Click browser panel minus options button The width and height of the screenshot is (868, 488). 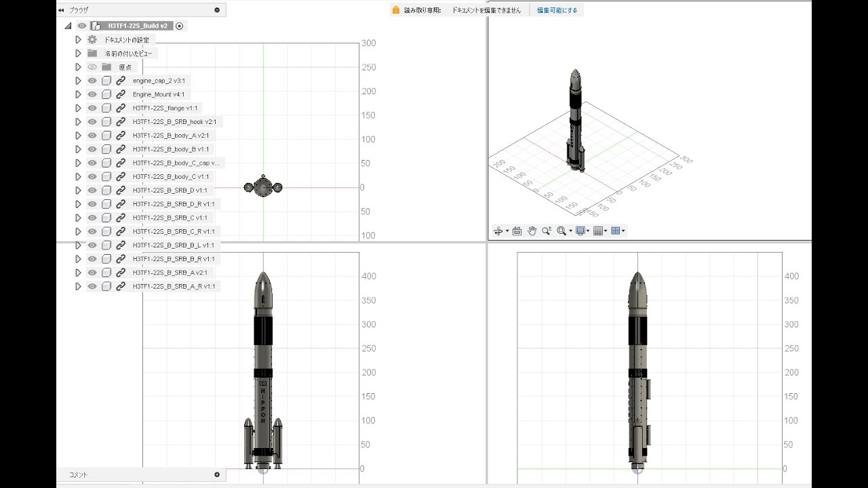[x=217, y=10]
